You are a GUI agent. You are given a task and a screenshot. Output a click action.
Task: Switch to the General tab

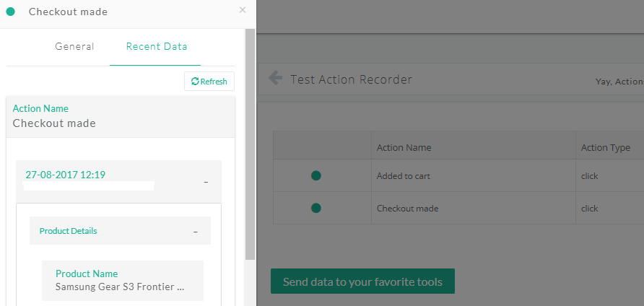pos(74,46)
